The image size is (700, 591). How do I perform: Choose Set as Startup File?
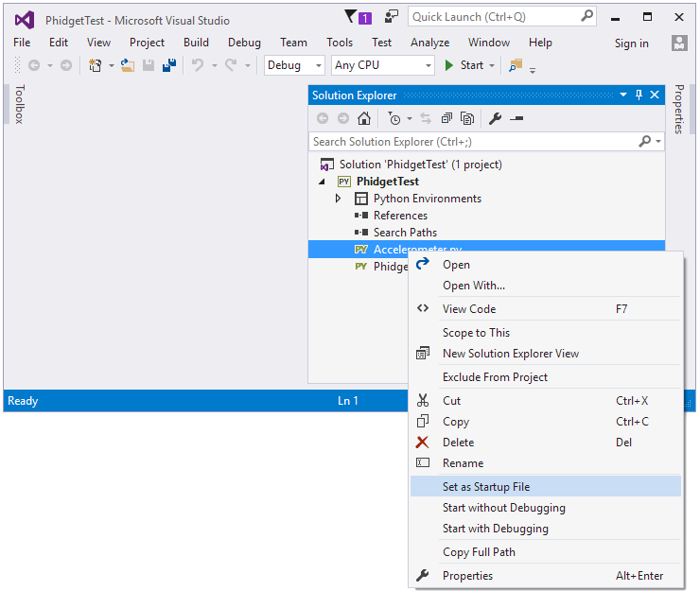(546, 487)
